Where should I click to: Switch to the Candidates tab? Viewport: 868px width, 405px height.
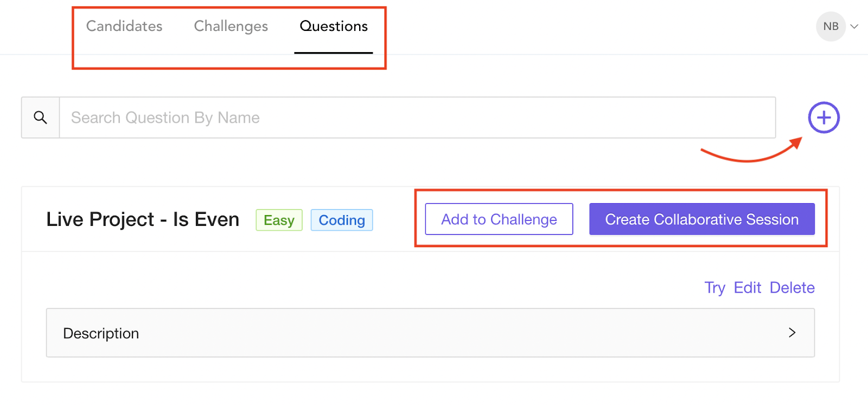click(124, 26)
